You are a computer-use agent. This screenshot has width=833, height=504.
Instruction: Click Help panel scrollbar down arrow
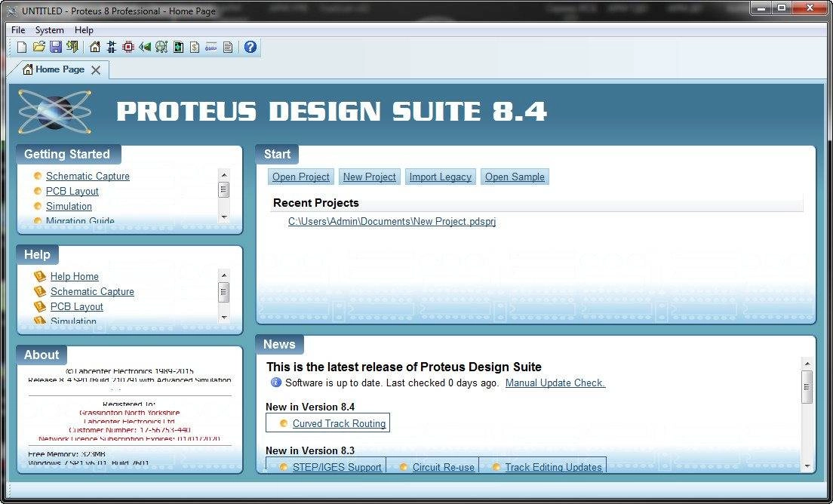click(x=223, y=317)
